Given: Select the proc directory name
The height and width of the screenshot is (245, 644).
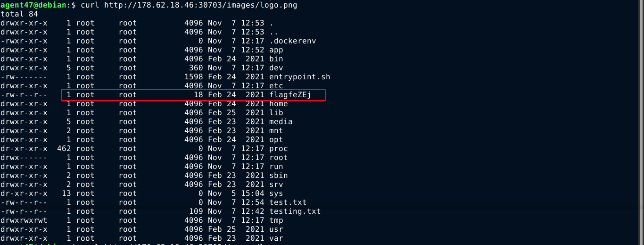Looking at the screenshot, I should [278, 149].
